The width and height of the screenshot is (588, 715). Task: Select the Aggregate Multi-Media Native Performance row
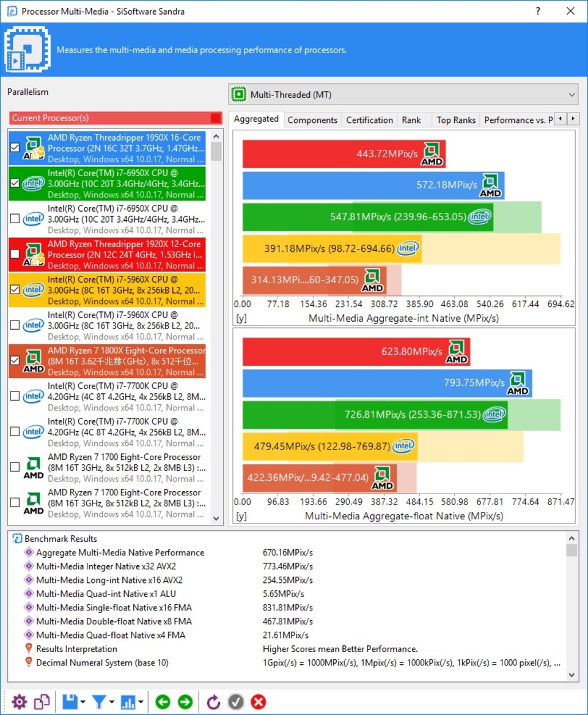[292, 552]
